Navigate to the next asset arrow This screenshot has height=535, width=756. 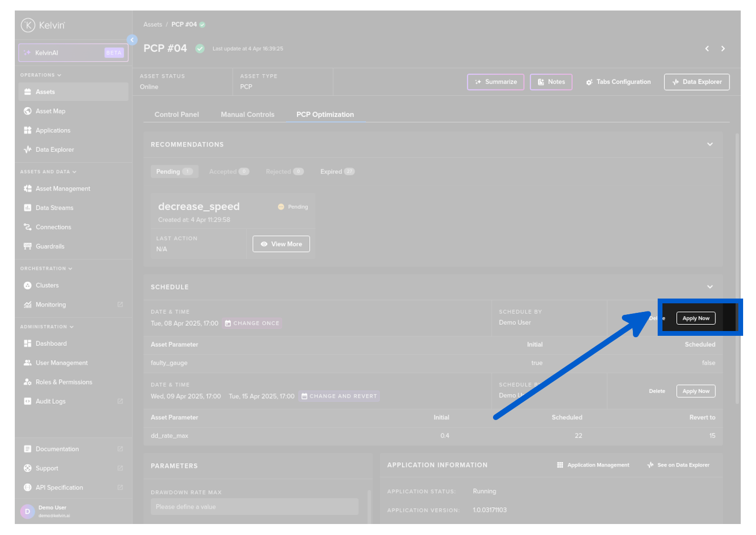coord(723,49)
